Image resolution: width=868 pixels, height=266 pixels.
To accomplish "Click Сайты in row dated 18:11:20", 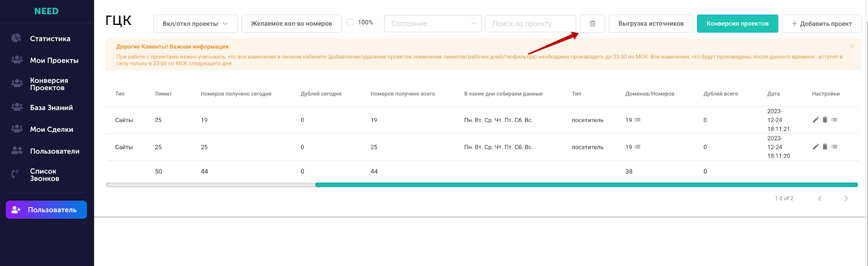I will click(124, 147).
